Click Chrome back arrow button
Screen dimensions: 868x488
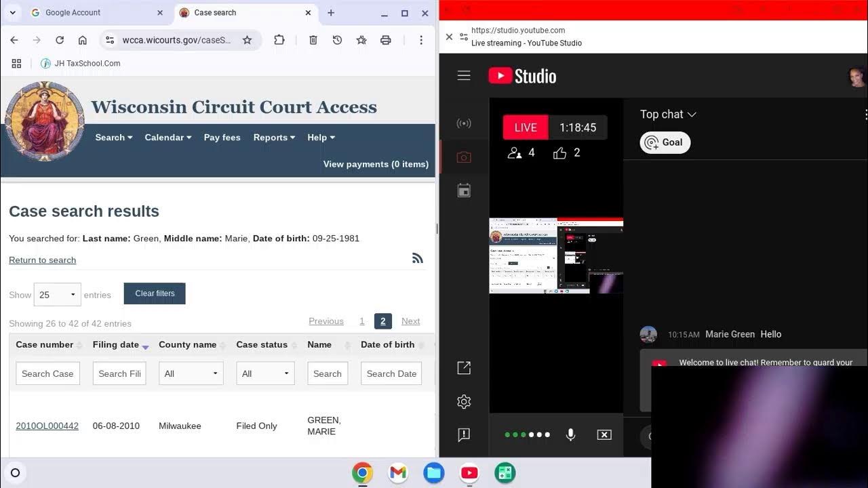14,40
